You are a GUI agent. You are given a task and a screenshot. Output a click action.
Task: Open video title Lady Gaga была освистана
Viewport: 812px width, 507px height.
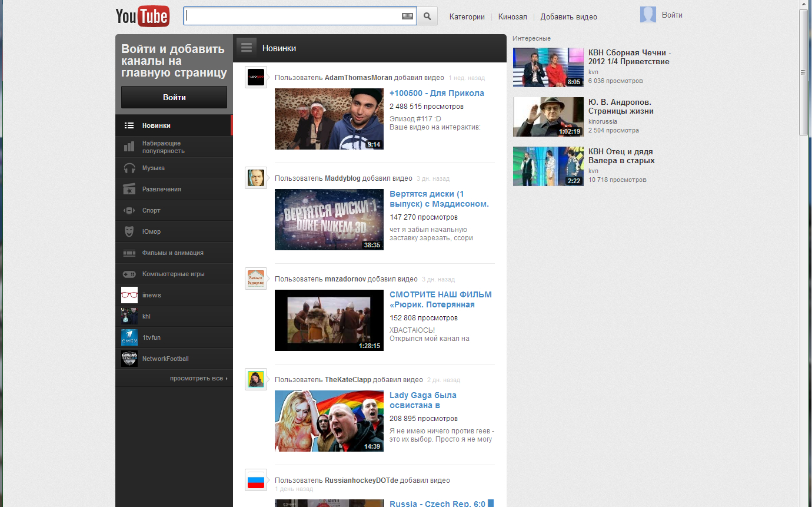pyautogui.click(x=423, y=400)
